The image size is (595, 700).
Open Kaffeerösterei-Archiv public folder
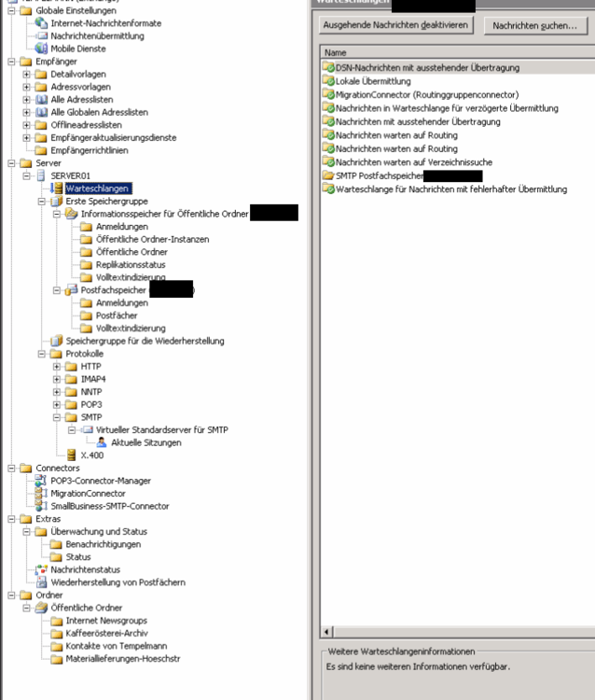[x=105, y=634]
